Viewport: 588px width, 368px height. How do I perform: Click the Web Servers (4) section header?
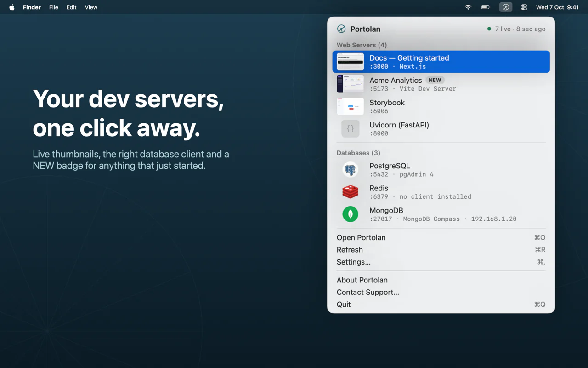point(362,45)
